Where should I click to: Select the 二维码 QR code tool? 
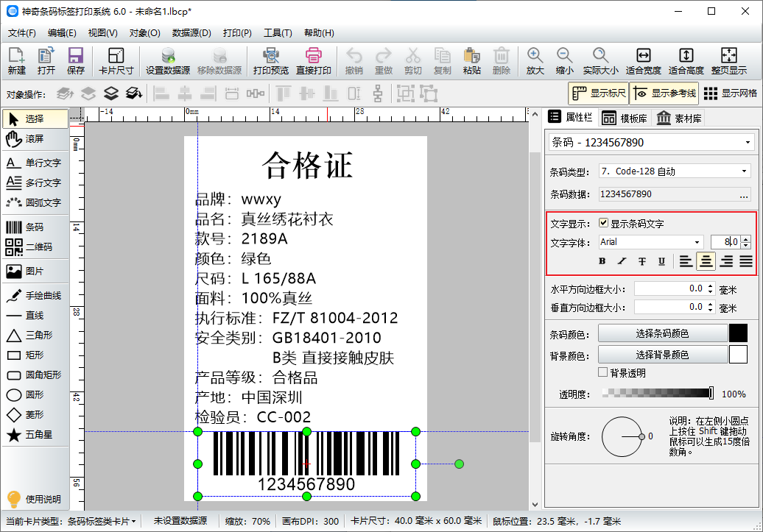35,247
